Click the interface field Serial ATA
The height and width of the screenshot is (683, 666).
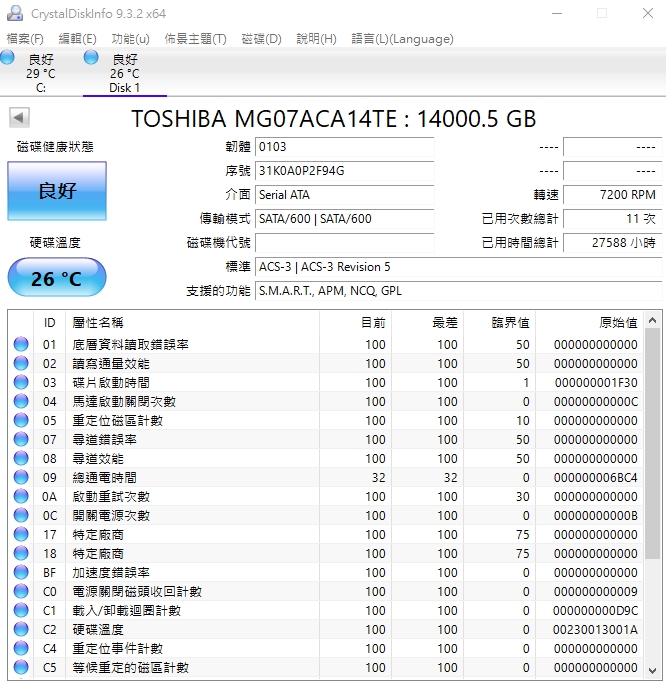tap(345, 195)
